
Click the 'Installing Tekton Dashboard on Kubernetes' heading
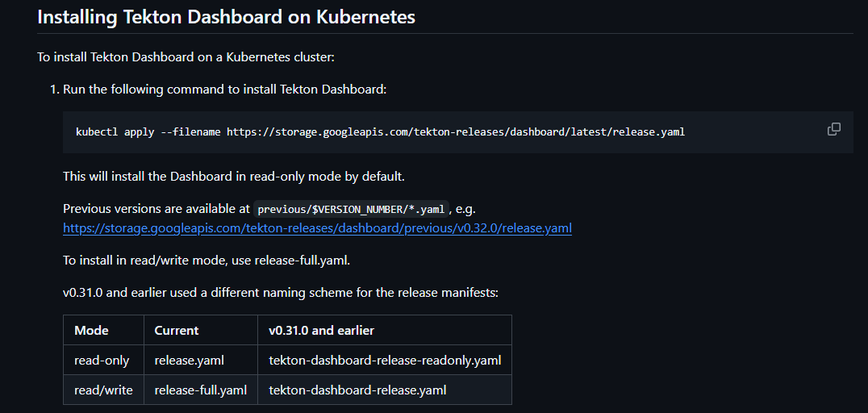click(x=226, y=17)
